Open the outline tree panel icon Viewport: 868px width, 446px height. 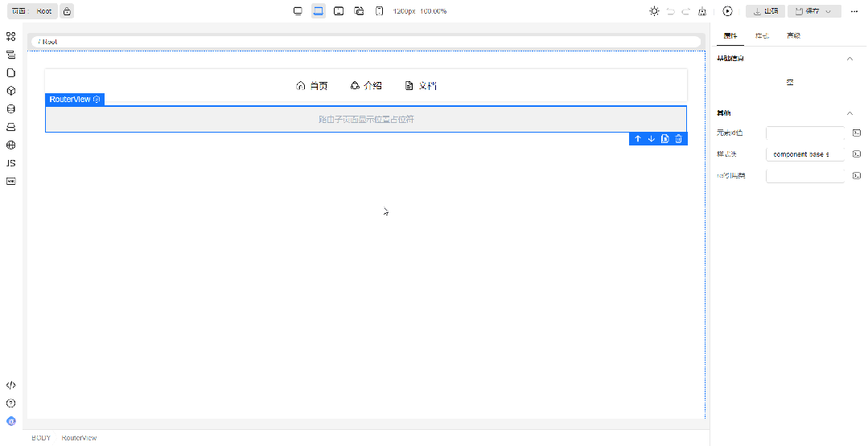10,55
